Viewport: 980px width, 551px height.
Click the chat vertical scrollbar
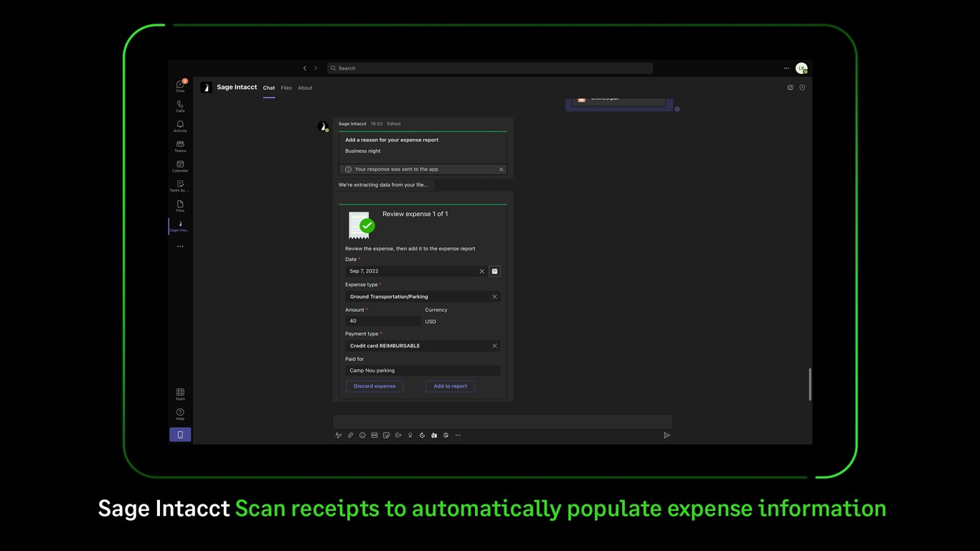pos(810,384)
